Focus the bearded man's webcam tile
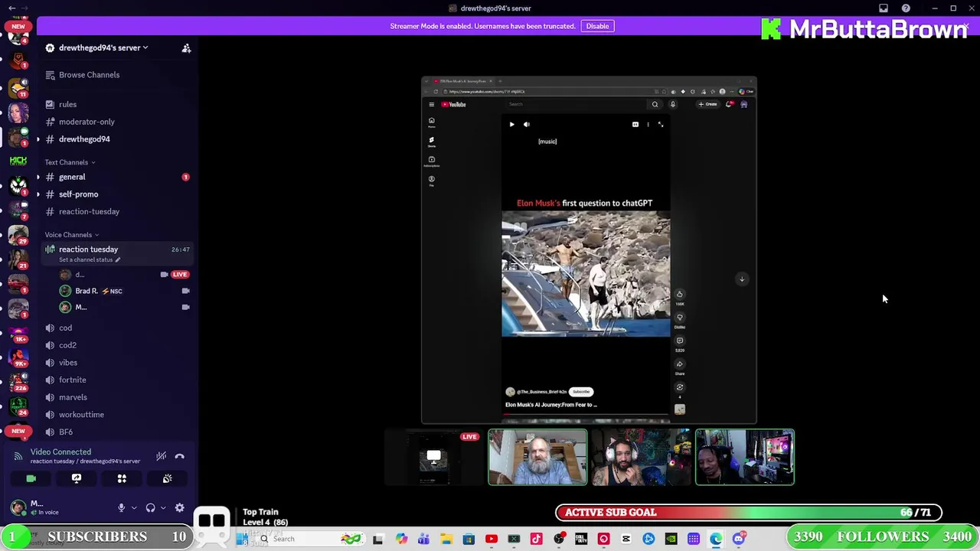The width and height of the screenshot is (980, 551). [x=537, y=458]
